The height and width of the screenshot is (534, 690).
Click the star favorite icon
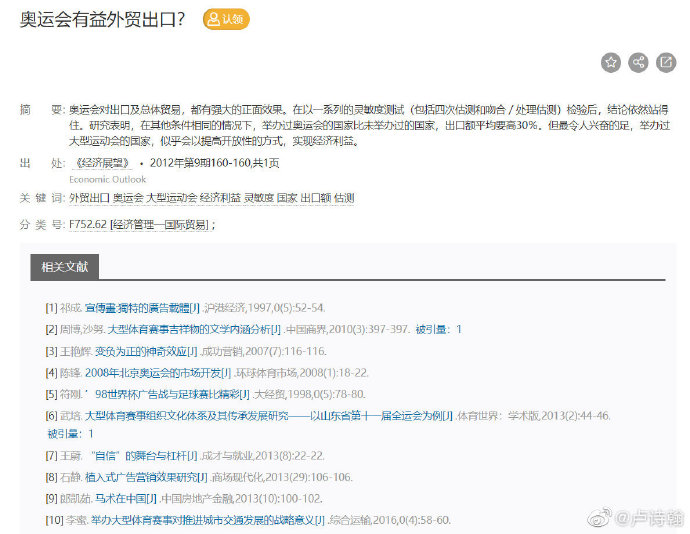[x=611, y=63]
